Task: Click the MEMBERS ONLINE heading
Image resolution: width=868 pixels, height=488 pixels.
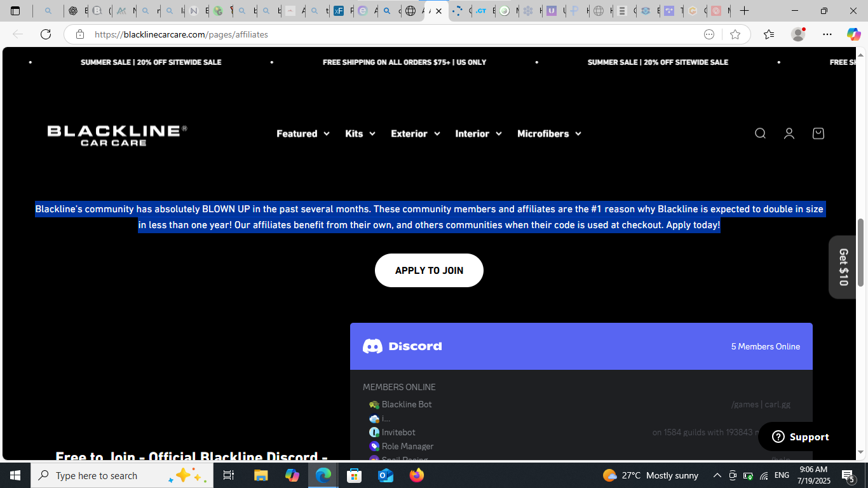Action: (x=399, y=387)
